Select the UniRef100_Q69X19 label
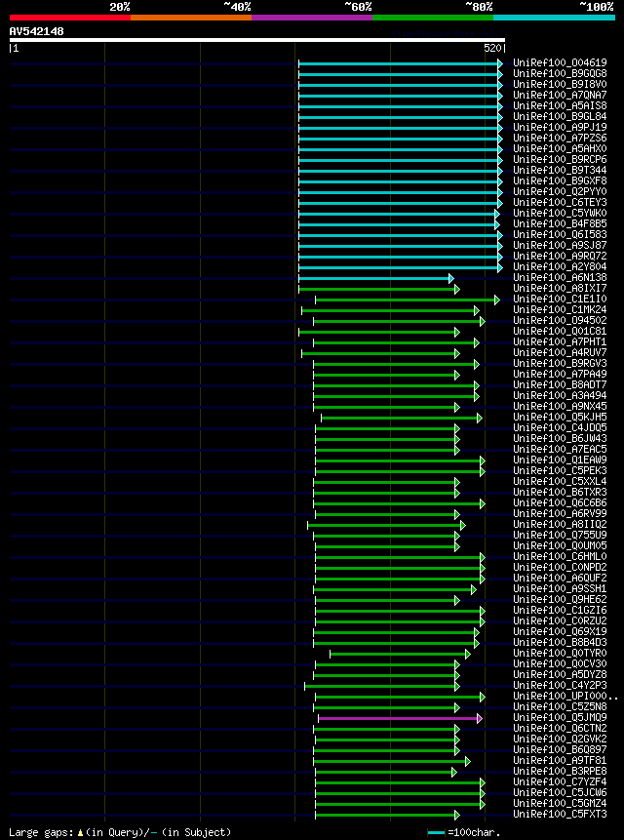 pyautogui.click(x=560, y=631)
